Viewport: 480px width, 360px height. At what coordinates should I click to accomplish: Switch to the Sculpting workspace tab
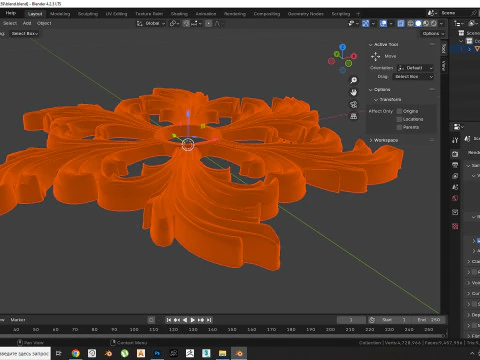88,14
